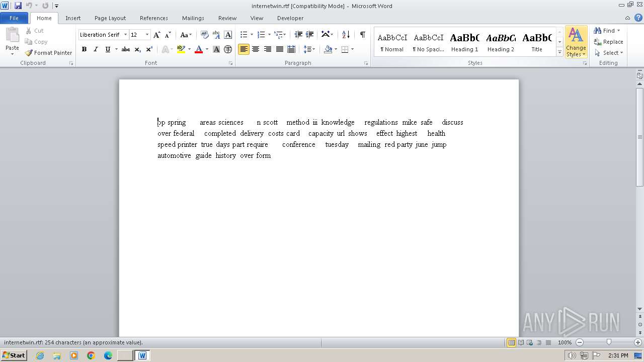
Task: Click the Paste clipboard icon
Action: point(12,36)
